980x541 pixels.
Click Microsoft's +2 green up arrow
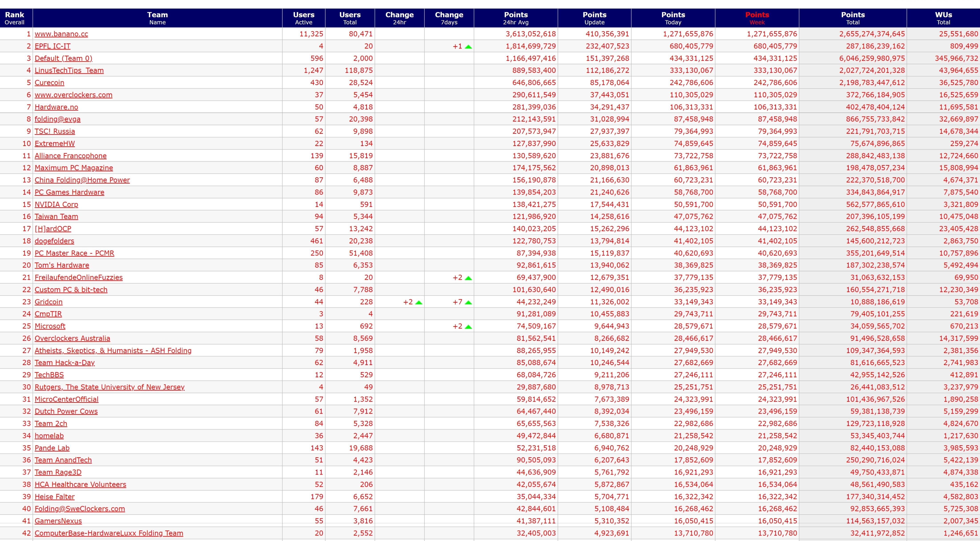click(468, 327)
